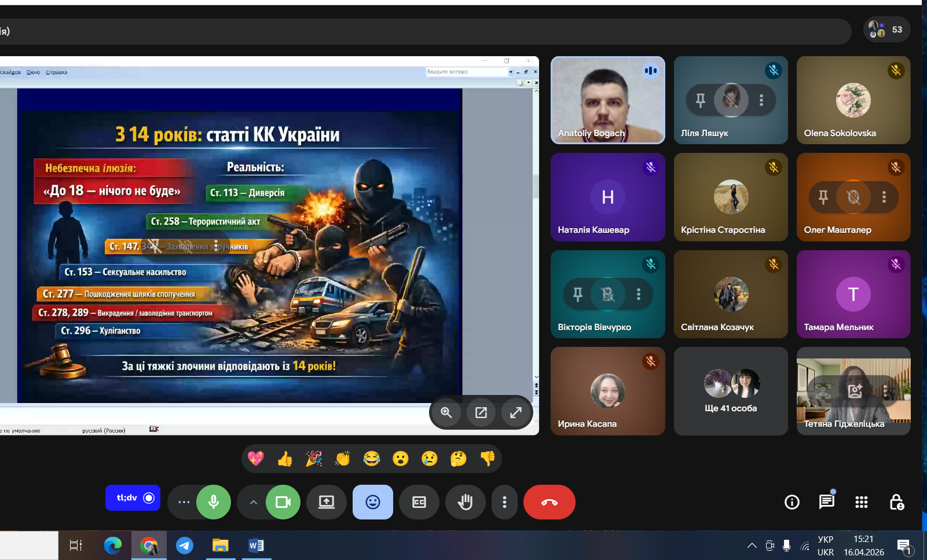This screenshot has width=927, height=560.
Task: Click the red leave call button
Action: tap(549, 502)
